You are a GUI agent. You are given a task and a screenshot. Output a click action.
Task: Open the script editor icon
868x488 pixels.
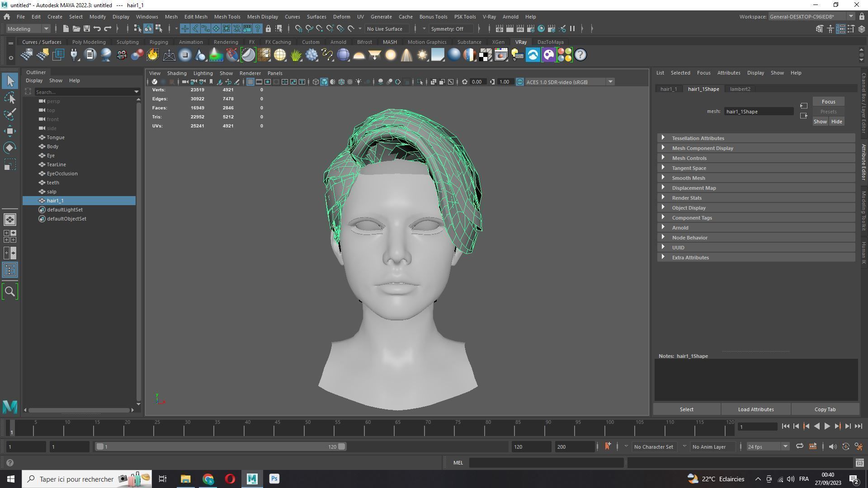pos(859,463)
